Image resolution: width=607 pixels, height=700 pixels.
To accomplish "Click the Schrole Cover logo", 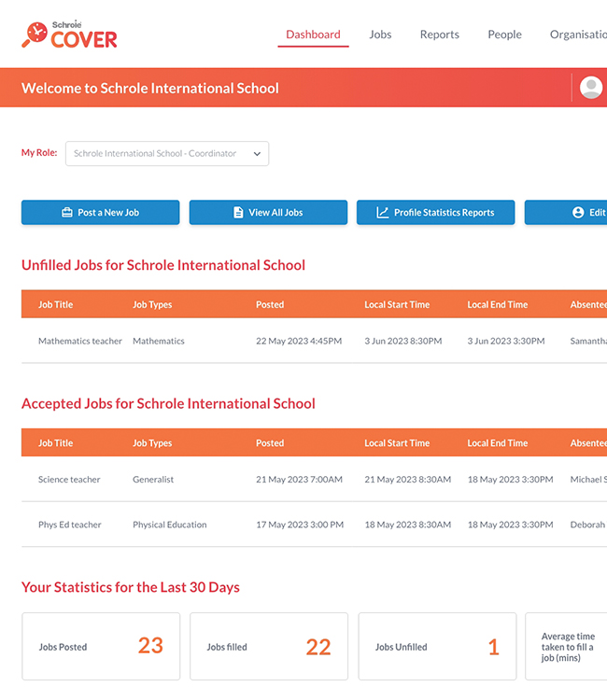I will tap(70, 35).
